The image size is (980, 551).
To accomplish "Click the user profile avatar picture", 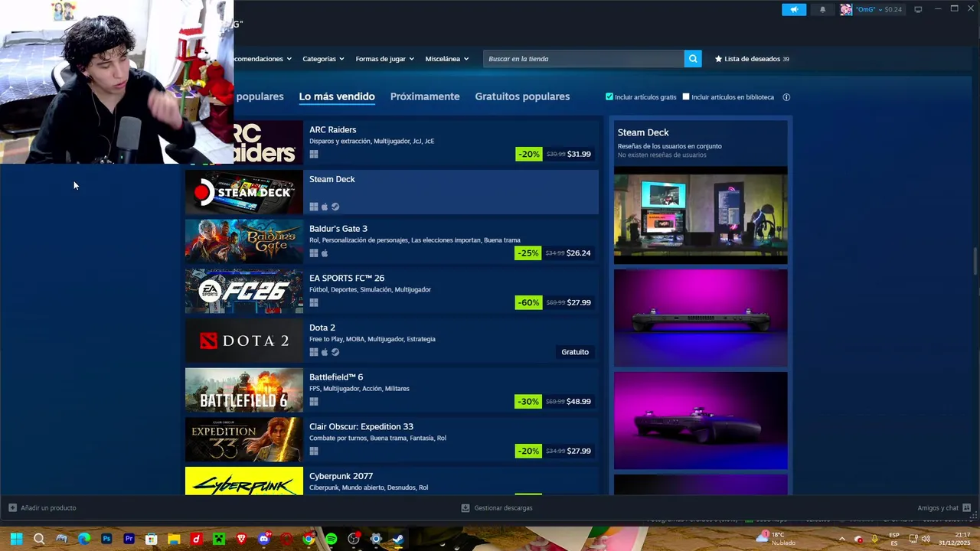I will [x=846, y=9].
